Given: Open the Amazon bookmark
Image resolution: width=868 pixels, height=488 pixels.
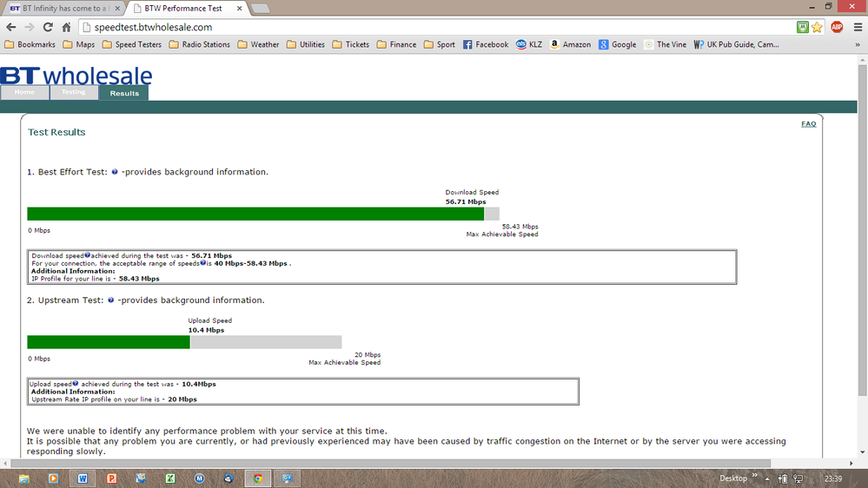Looking at the screenshot, I should pos(570,45).
